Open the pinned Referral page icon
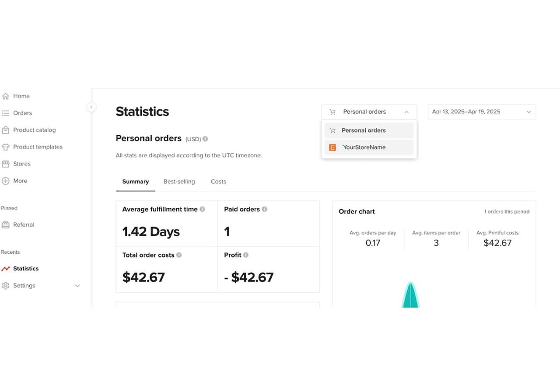This screenshot has height=392, width=560. point(6,224)
